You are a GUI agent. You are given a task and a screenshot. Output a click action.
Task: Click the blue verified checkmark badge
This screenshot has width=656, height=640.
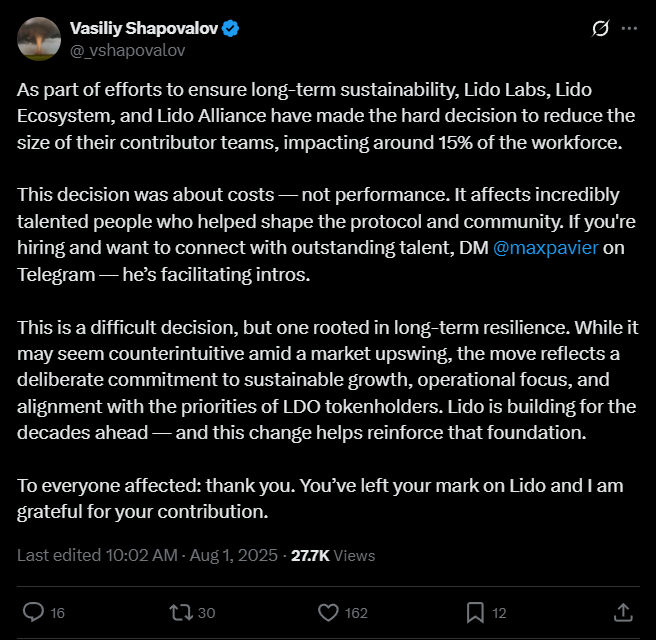[230, 28]
